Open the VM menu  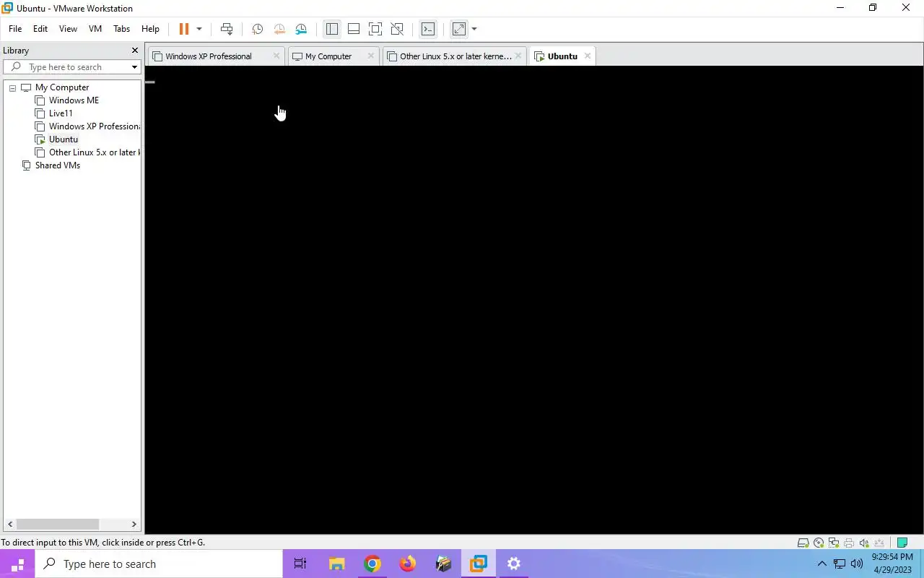95,29
